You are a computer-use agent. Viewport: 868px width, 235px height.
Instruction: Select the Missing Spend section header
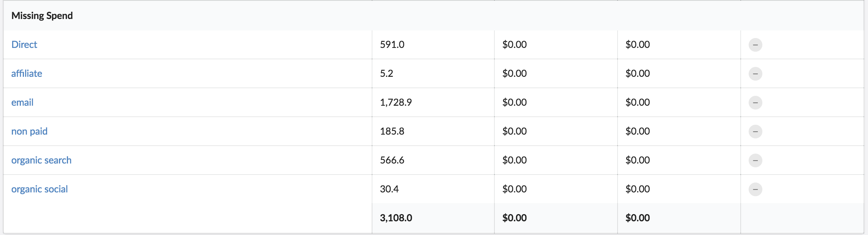[42, 16]
